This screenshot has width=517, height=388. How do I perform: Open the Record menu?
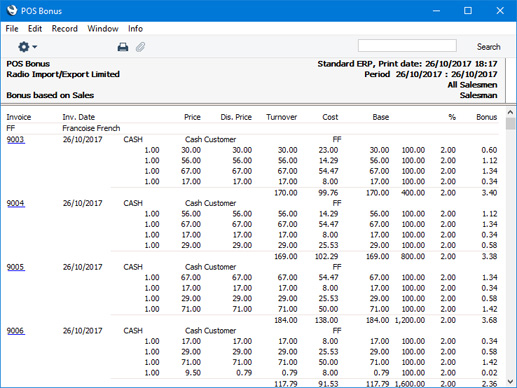[x=65, y=29]
